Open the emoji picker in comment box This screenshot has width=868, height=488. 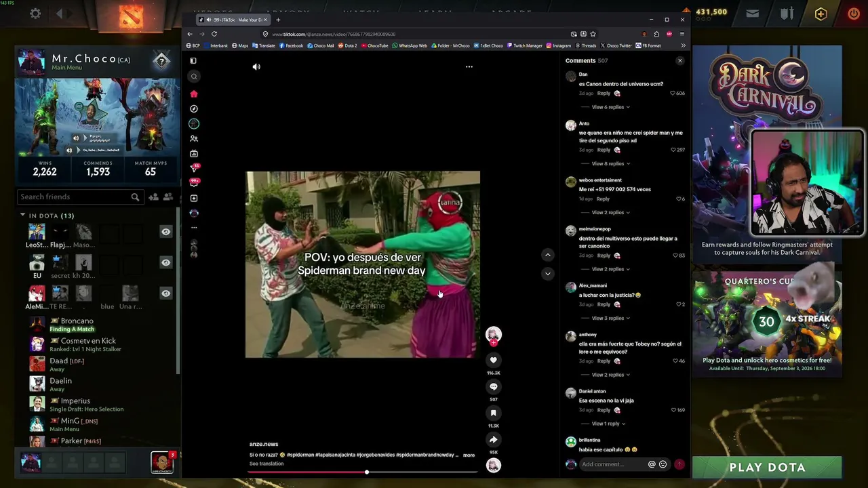(663, 464)
